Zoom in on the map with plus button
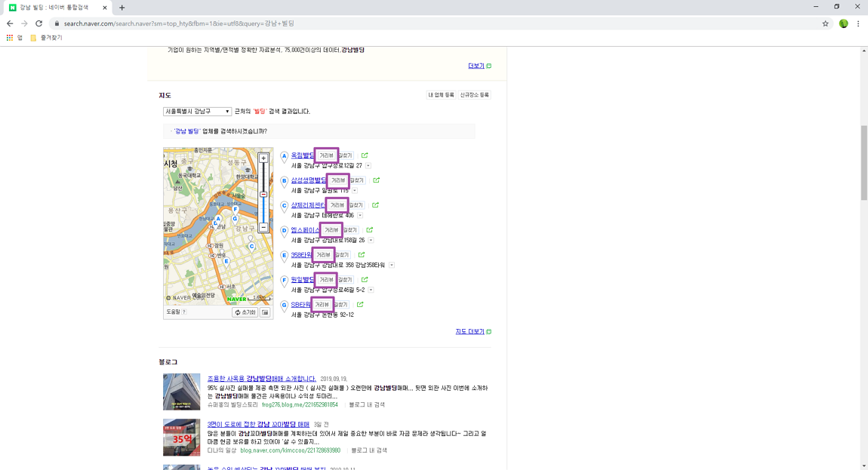The width and height of the screenshot is (868, 470). coord(263,158)
